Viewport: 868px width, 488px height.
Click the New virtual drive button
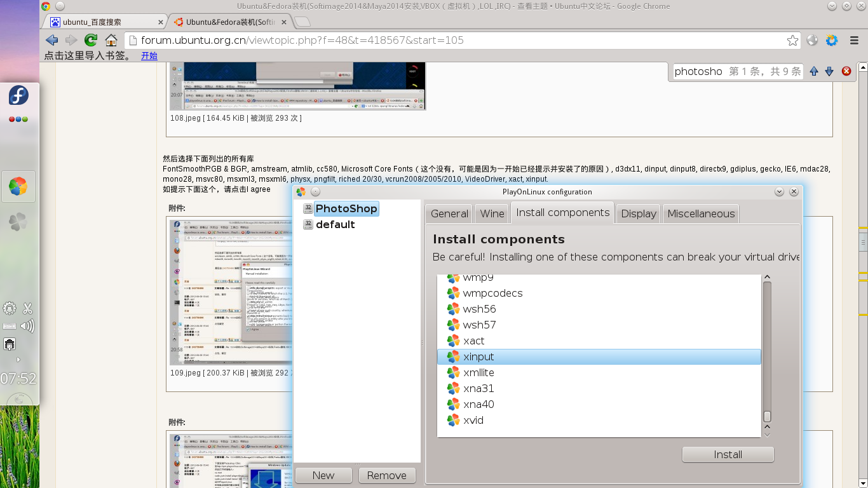click(323, 475)
